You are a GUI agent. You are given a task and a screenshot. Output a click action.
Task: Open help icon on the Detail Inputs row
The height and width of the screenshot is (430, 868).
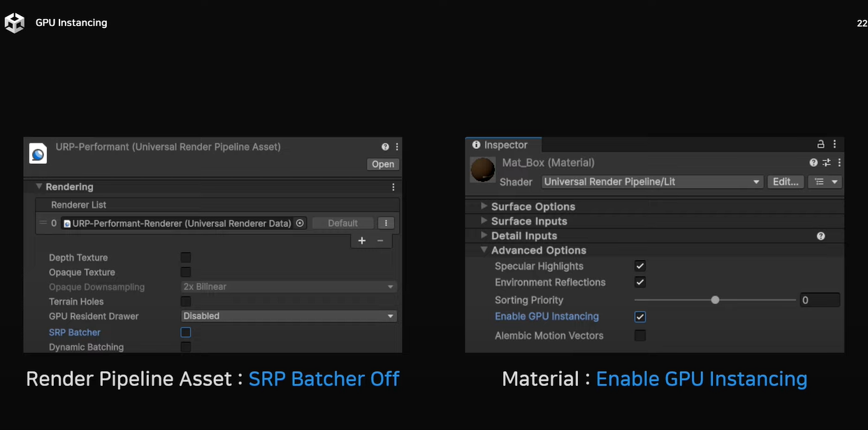tap(820, 236)
